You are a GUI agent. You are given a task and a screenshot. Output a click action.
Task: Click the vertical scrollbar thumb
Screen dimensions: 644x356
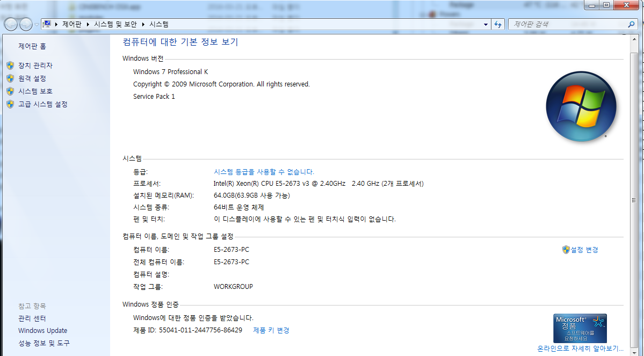[634, 200]
